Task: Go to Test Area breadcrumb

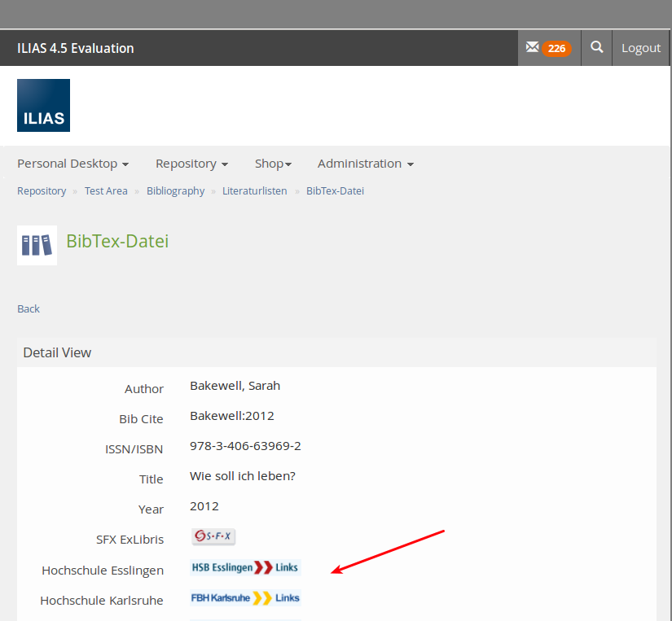Action: tap(106, 191)
